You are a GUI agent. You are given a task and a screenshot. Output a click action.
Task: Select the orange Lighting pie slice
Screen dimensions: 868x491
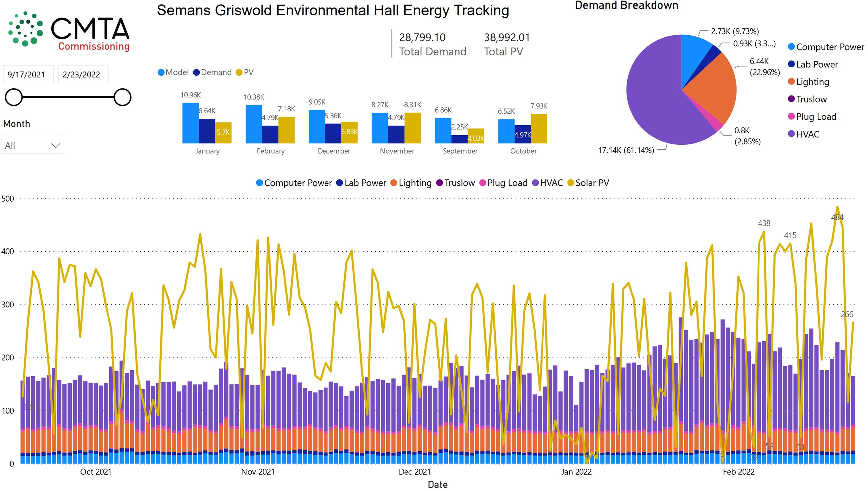click(714, 88)
